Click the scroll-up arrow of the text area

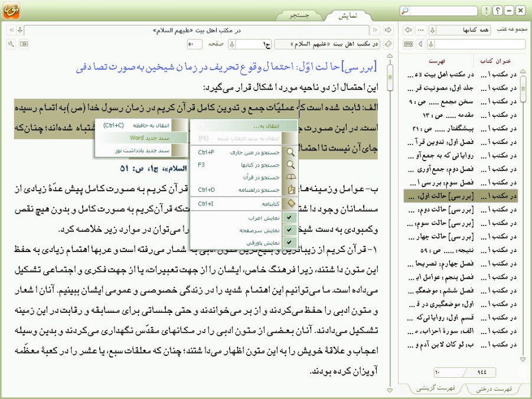click(x=390, y=55)
